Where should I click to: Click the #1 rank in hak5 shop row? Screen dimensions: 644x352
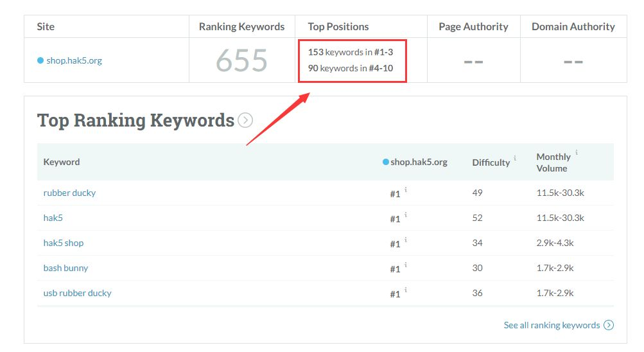[395, 244]
